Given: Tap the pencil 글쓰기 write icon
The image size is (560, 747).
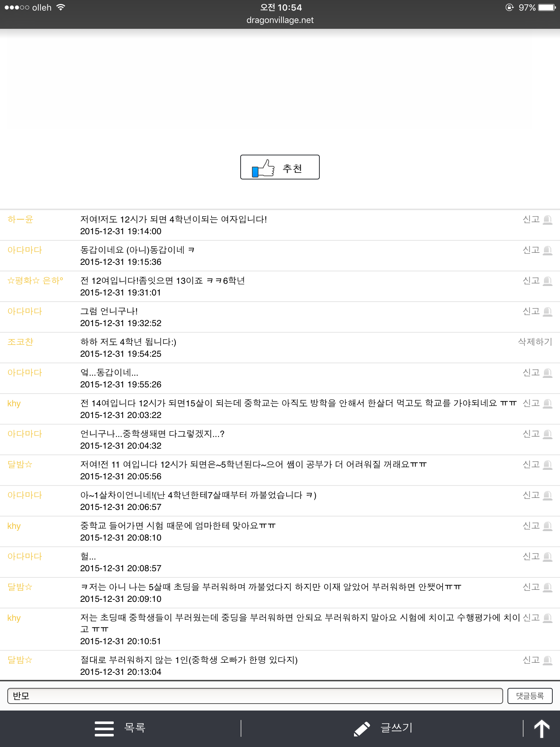Looking at the screenshot, I should pos(362,729).
